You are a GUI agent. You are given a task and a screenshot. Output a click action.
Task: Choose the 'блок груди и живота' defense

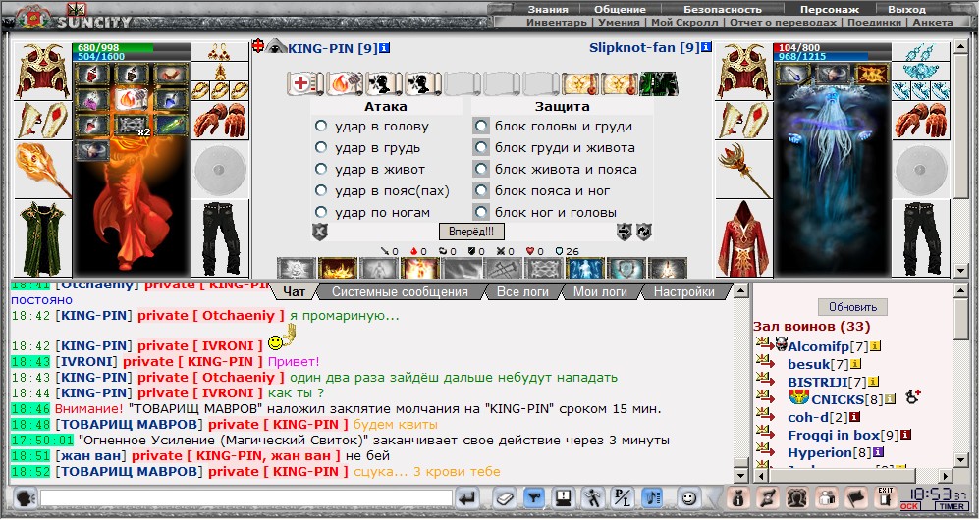pos(480,148)
